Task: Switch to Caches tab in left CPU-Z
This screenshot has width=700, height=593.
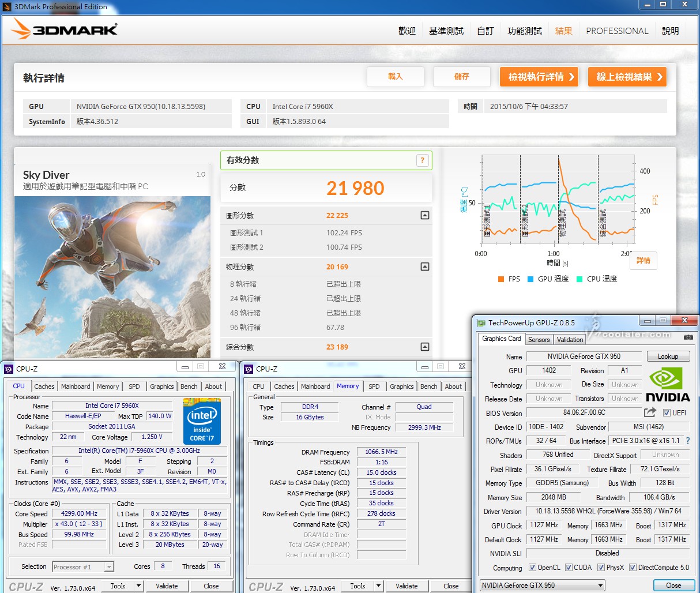Action: 44,386
